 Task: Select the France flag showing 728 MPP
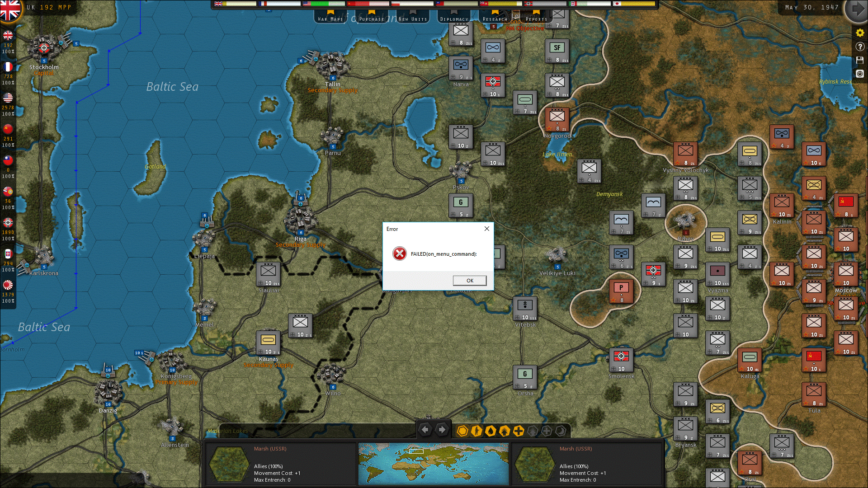(8, 67)
